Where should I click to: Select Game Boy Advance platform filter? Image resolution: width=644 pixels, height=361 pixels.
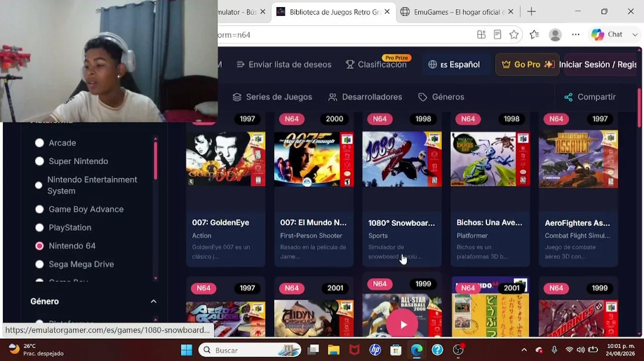click(39, 209)
